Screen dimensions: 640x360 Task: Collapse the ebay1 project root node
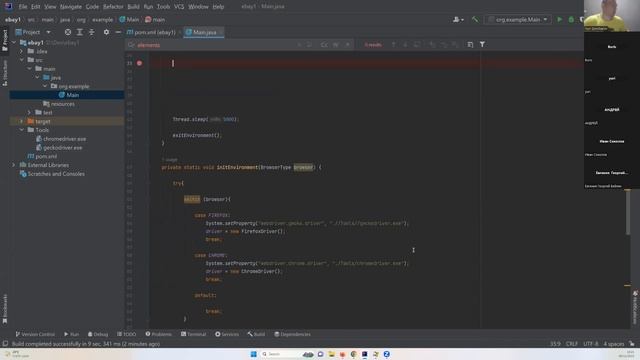(14, 42)
